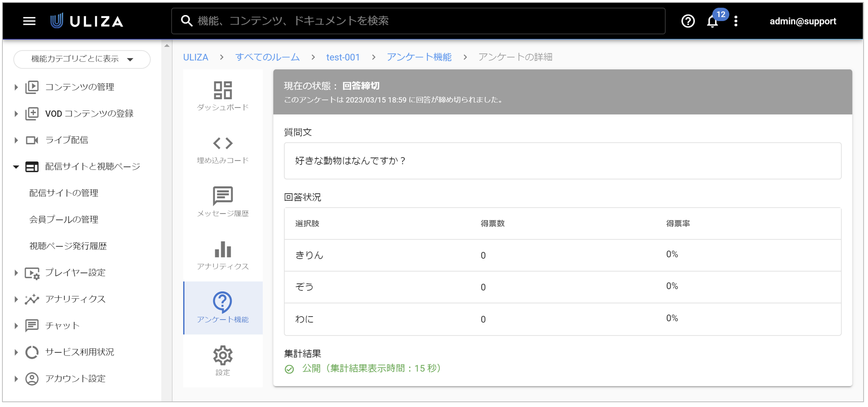Click the 現在の状態：回答締切 status heading

tap(331, 86)
